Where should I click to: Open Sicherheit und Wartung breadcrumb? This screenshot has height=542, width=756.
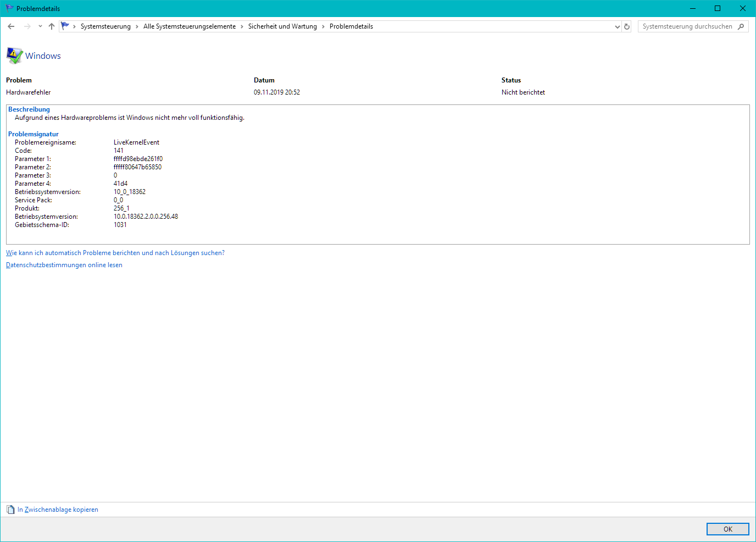click(x=282, y=26)
